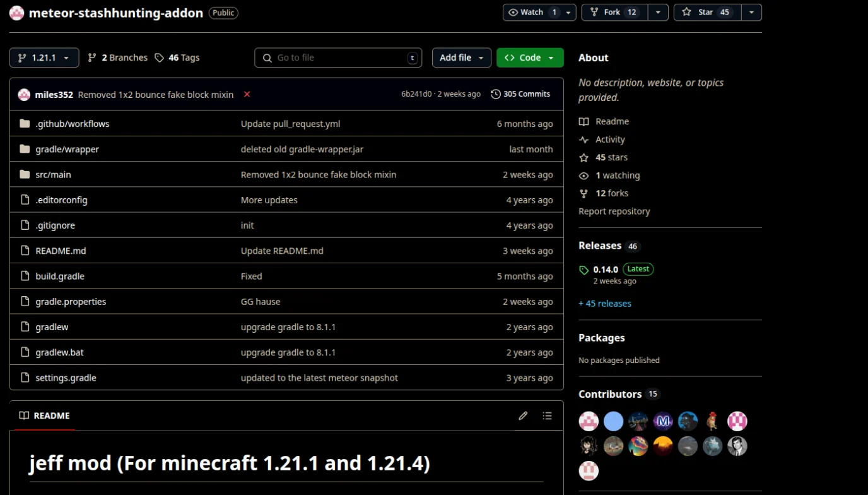This screenshot has height=495, width=868.
Task: Open the build.gradle file
Action: click(60, 276)
